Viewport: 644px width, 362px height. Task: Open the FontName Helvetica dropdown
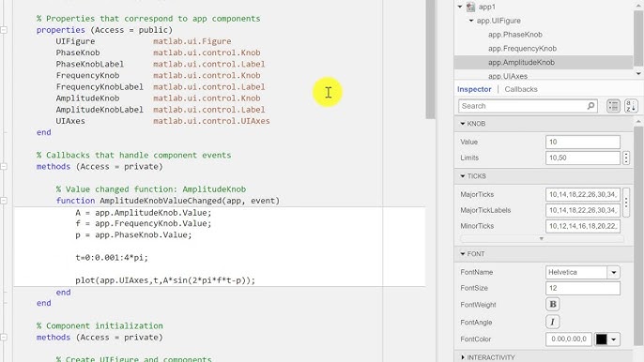coord(614,273)
